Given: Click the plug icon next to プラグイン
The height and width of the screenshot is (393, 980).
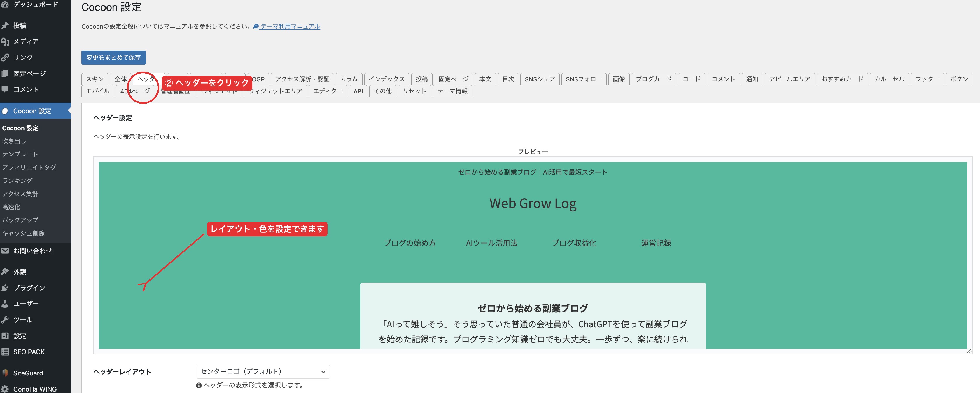Looking at the screenshot, I should click(5, 288).
